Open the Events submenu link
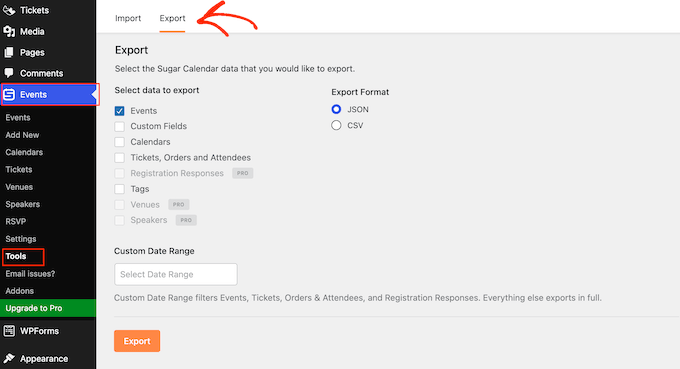 click(18, 118)
